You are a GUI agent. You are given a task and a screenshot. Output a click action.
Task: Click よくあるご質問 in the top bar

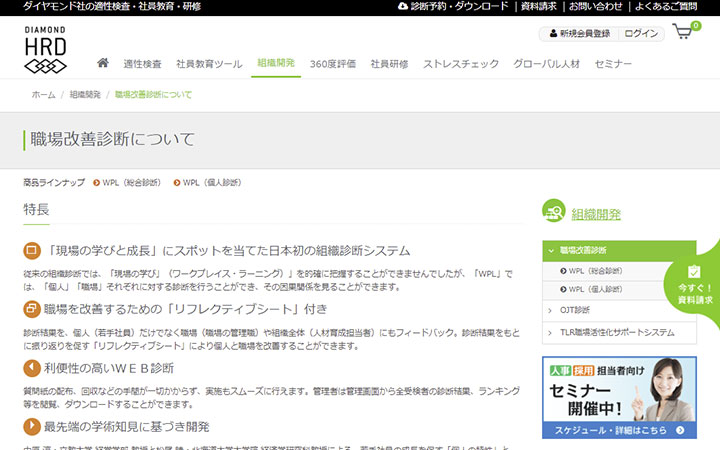coord(666,6)
